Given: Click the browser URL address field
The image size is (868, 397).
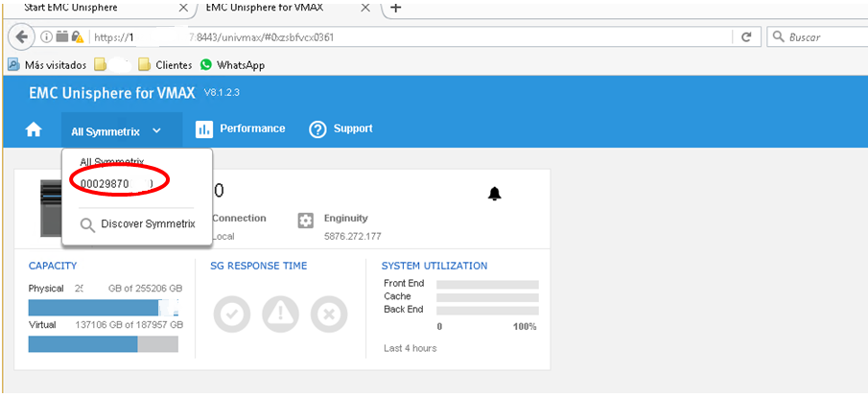Looking at the screenshot, I should (x=410, y=37).
